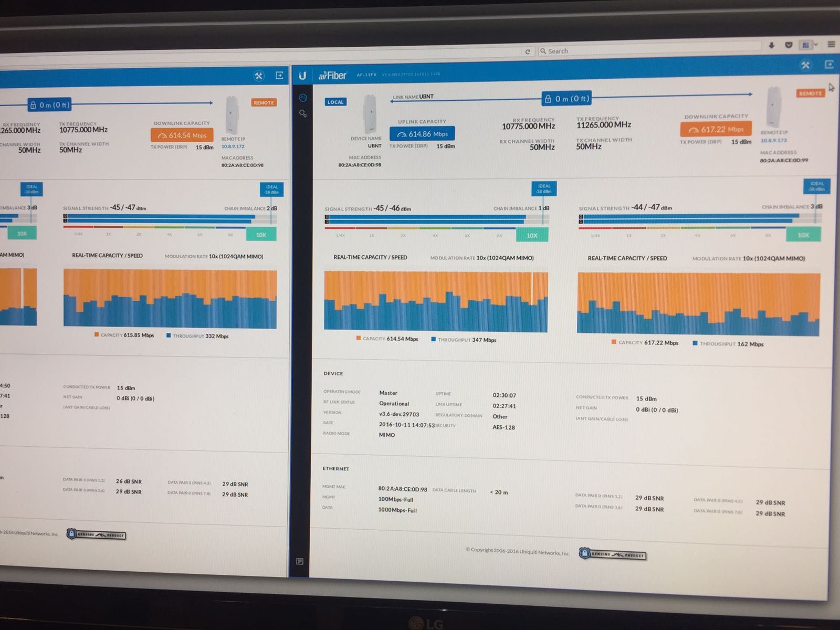Click the Pocket icon in browser toolbar

[789, 45]
